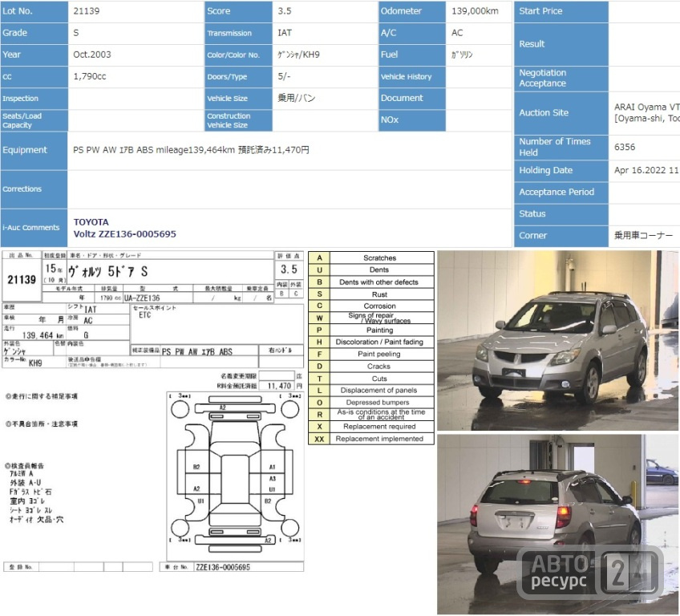Click the Document header cell
This screenshot has width=680, height=616.
412,99
